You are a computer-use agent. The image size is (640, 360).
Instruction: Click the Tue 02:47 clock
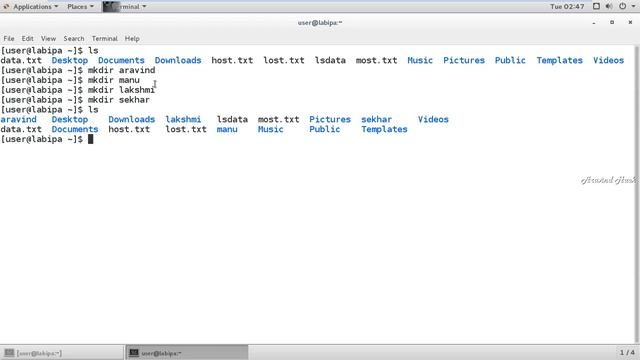pyautogui.click(x=567, y=7)
